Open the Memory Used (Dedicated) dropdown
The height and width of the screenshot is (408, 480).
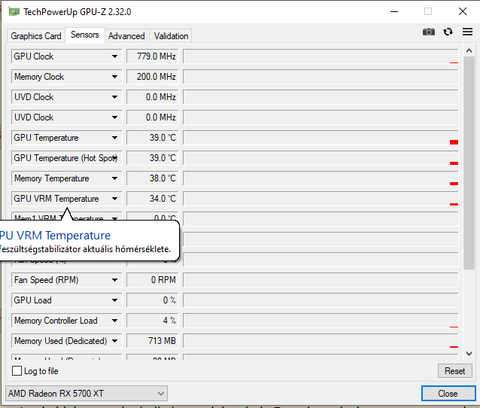(x=114, y=341)
